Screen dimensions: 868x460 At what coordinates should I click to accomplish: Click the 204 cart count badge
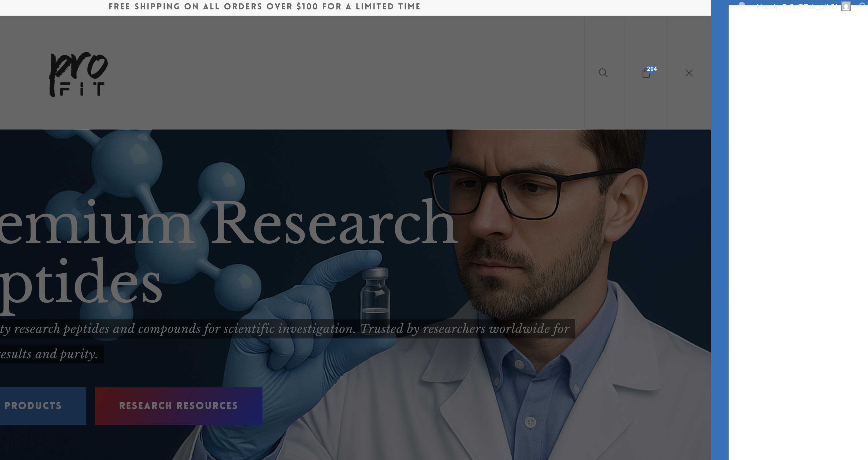click(x=652, y=69)
